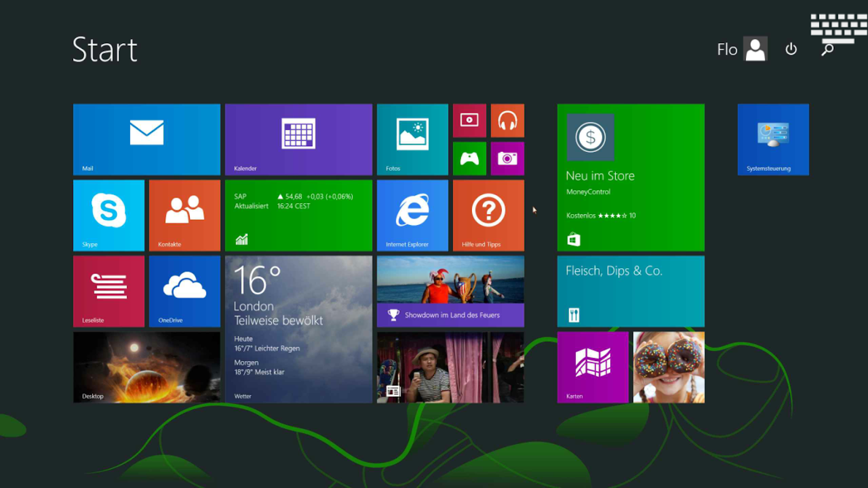Open the Mail tile
Image resolution: width=868 pixels, height=488 pixels.
146,139
